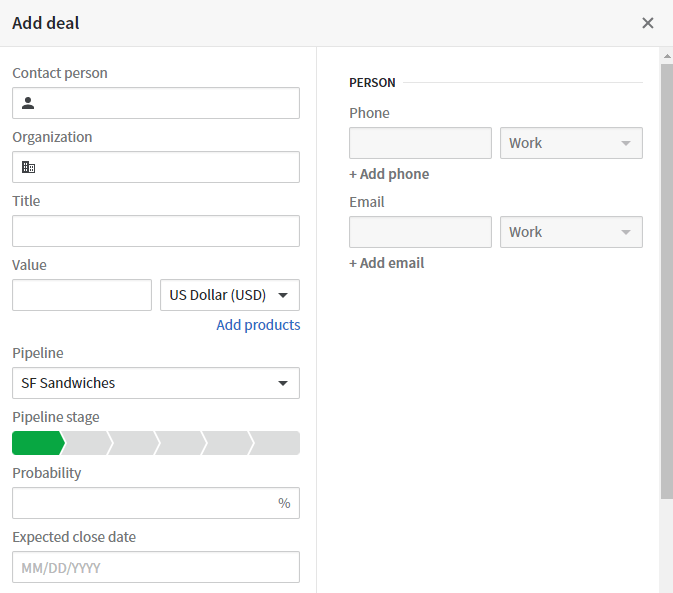This screenshot has width=673, height=593.
Task: Click + Add phone
Action: 389,174
